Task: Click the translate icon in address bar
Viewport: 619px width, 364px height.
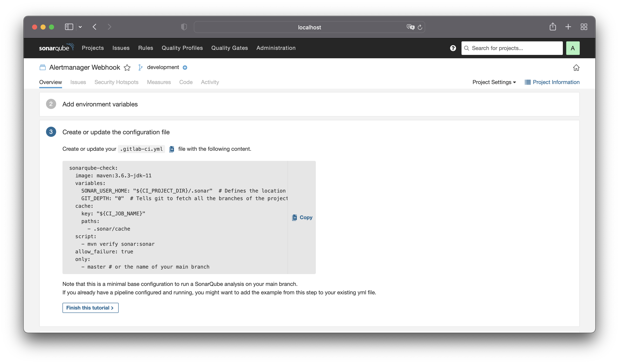Action: pos(410,27)
